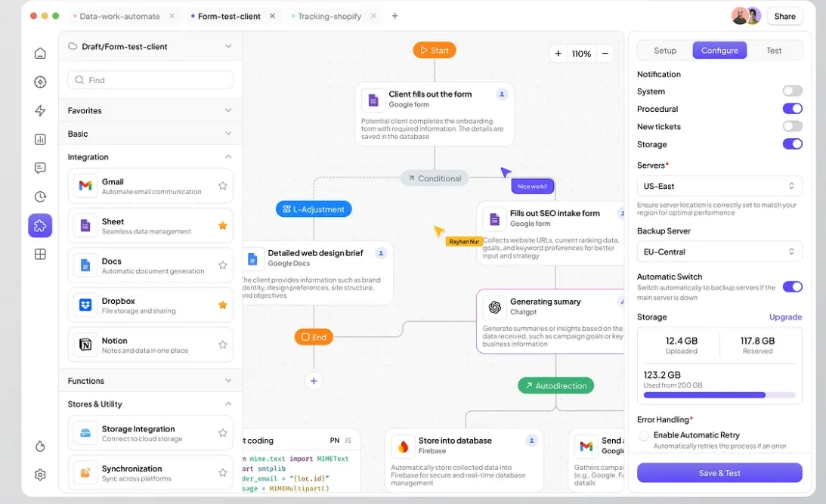
Task: Click Google form icon in Client fills node
Action: [373, 100]
